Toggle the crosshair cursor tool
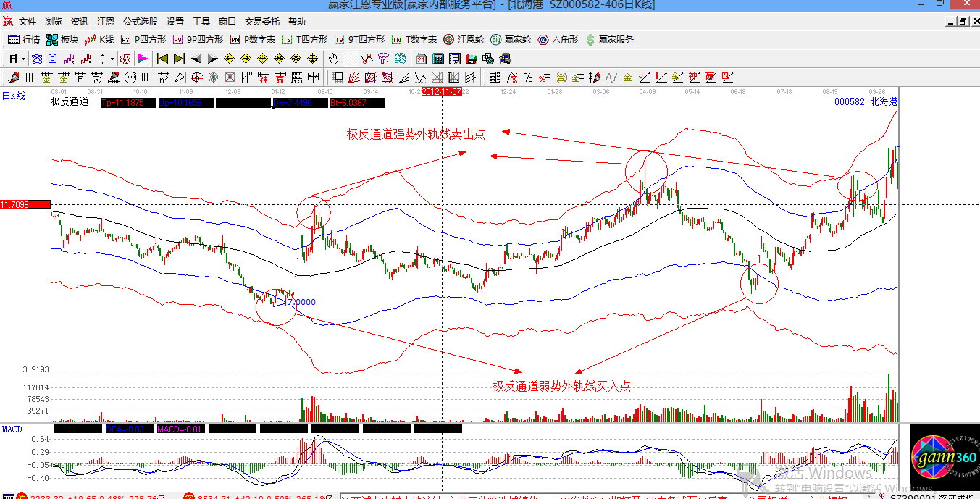Viewport: 980px width, 499px height. 351,59
